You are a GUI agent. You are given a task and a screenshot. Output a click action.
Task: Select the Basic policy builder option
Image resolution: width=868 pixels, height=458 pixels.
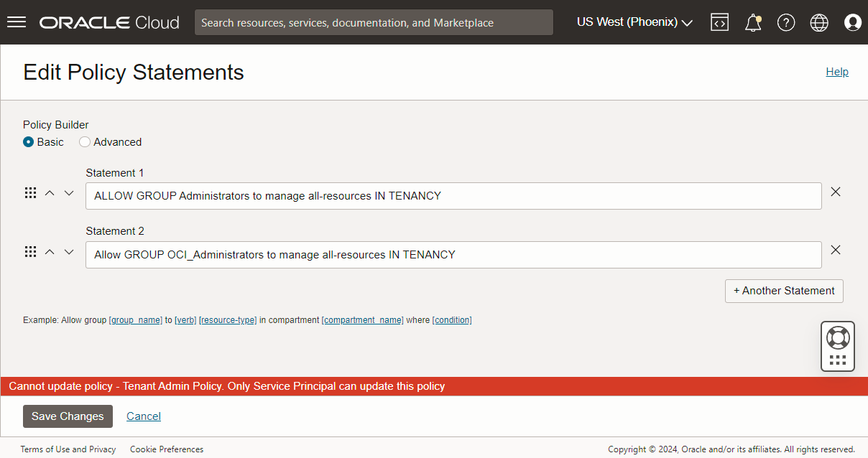29,142
